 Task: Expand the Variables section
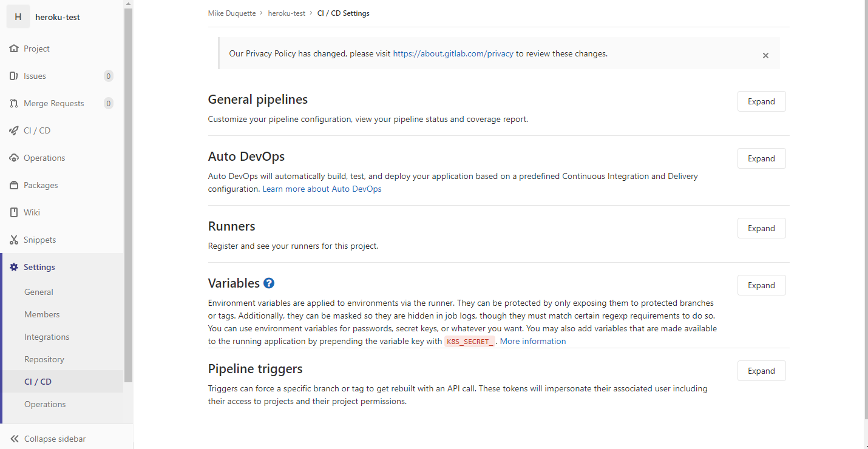[x=761, y=285]
